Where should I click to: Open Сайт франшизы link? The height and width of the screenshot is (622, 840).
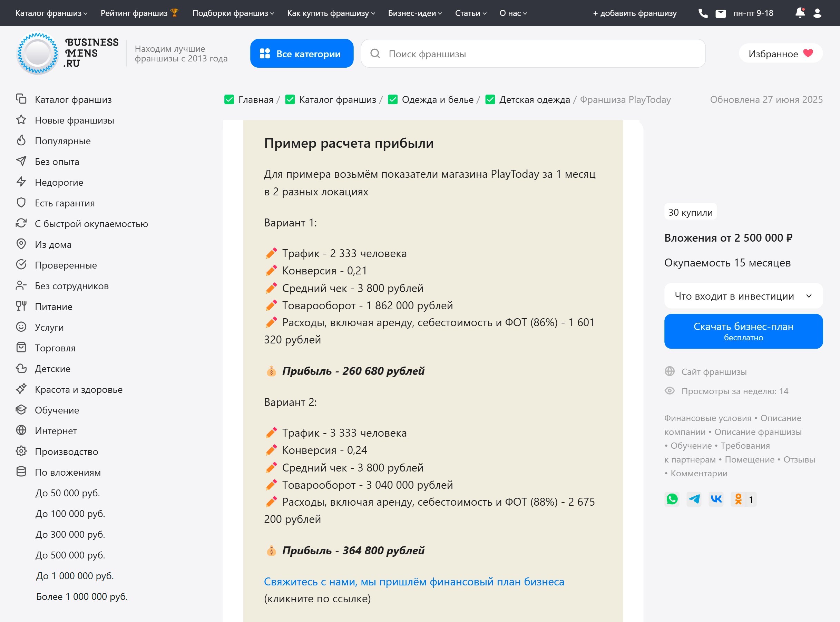pos(714,372)
